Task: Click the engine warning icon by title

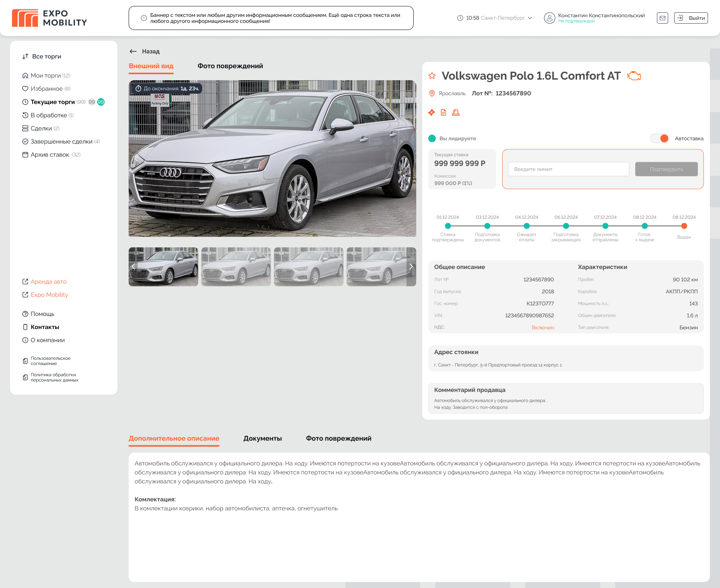Action: tap(634, 76)
